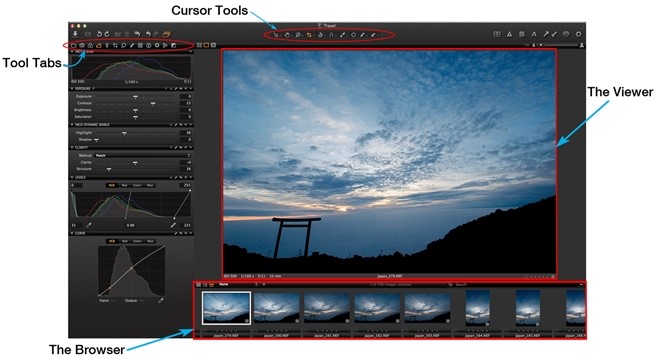This screenshot has width=657, height=364.
Task: Open the Exposure tool tab (orange icon)
Action: 99,45
